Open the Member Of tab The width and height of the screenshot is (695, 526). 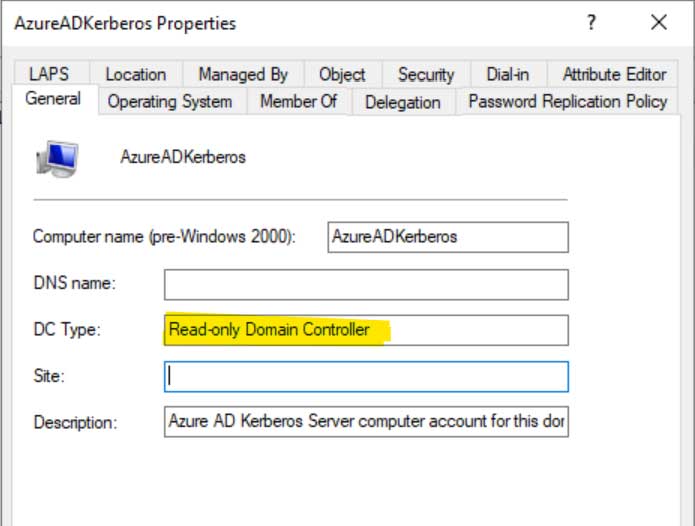(298, 101)
